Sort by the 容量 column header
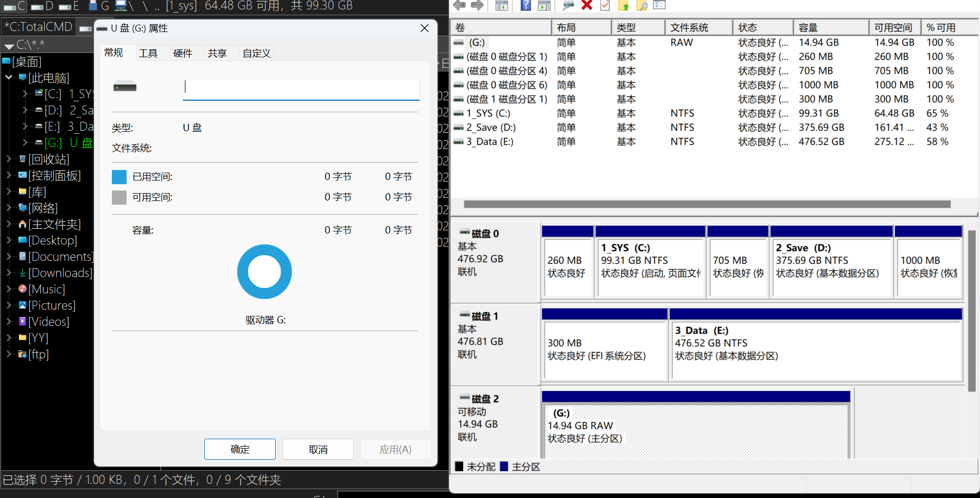Viewport: 980px width, 498px height. [x=831, y=28]
